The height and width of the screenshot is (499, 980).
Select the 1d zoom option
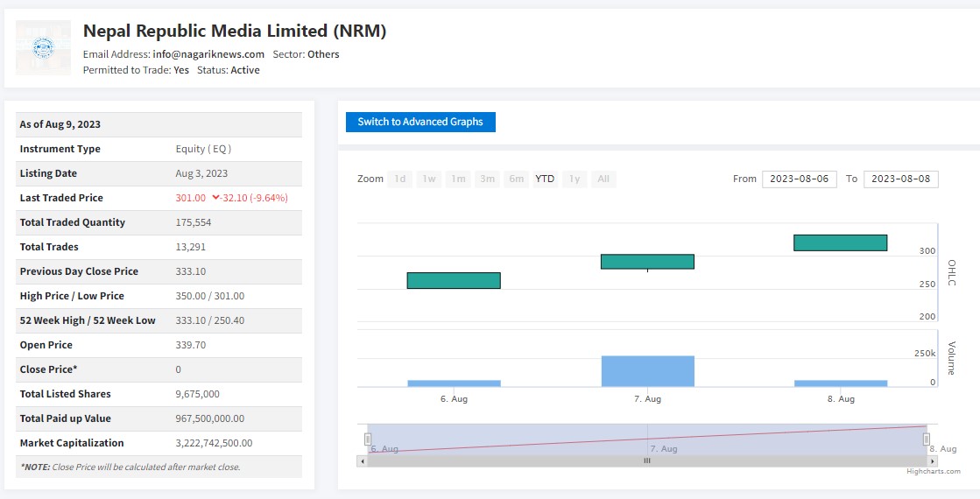399,179
